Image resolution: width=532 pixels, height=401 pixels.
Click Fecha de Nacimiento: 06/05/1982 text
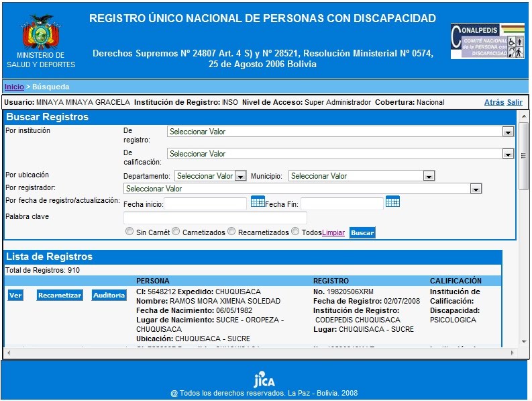coord(194,310)
